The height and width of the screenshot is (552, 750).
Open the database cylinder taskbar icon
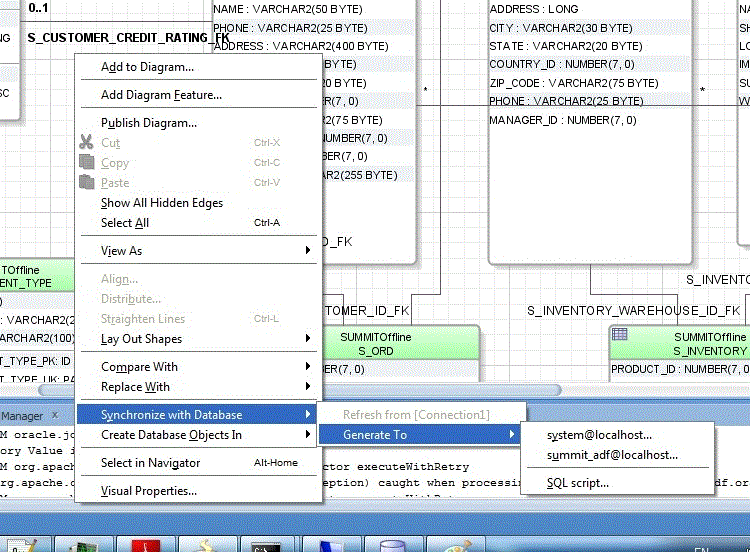point(393,546)
